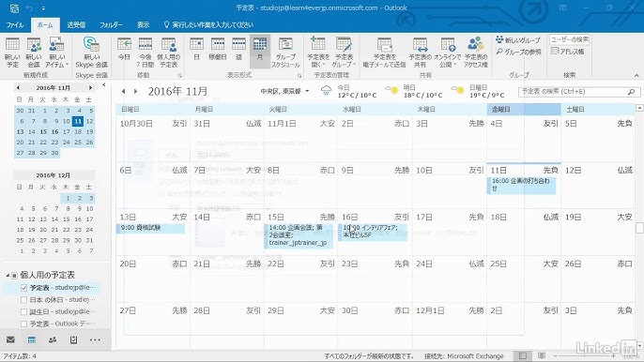The height and width of the screenshot is (362, 644).
Task: Check the 誕生日 calendar
Action: 23,312
